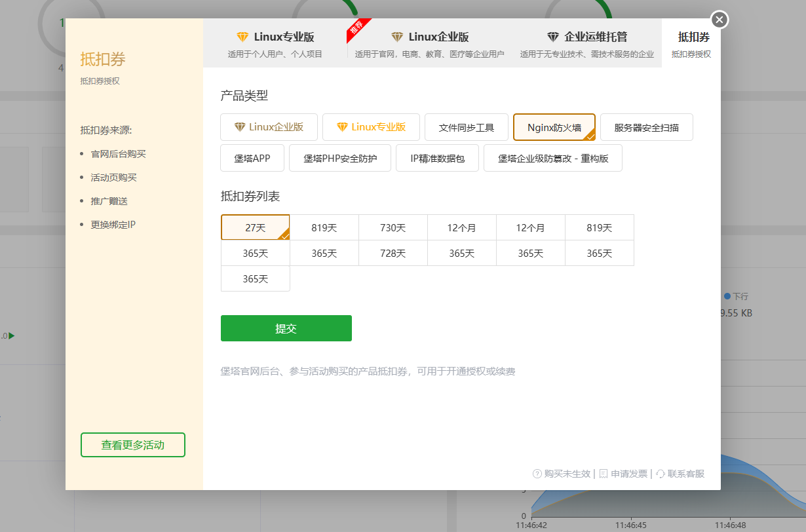Open 查看更多活动
The height and width of the screenshot is (532, 806).
pyautogui.click(x=133, y=445)
